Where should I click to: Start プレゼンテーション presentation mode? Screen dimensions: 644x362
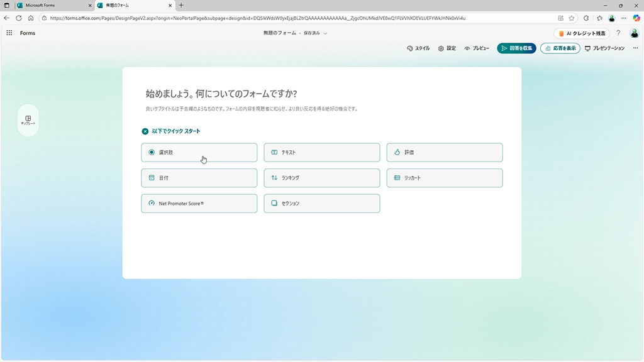(604, 48)
